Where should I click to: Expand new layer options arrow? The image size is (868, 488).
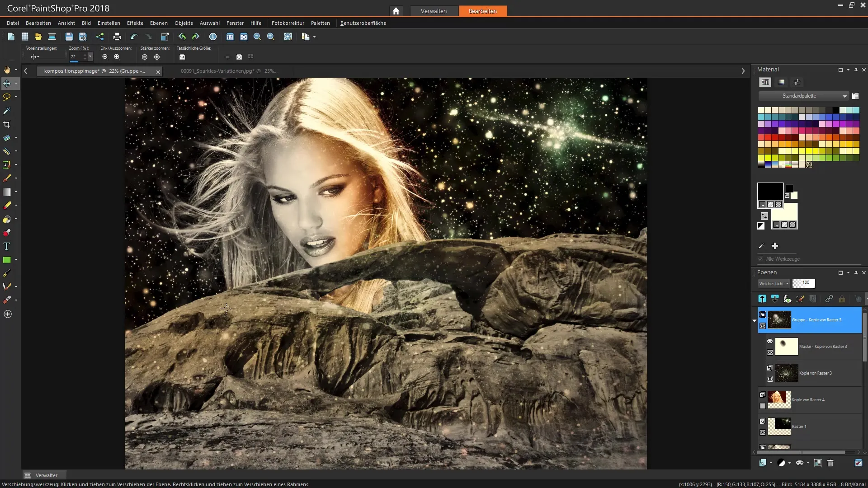tap(771, 463)
